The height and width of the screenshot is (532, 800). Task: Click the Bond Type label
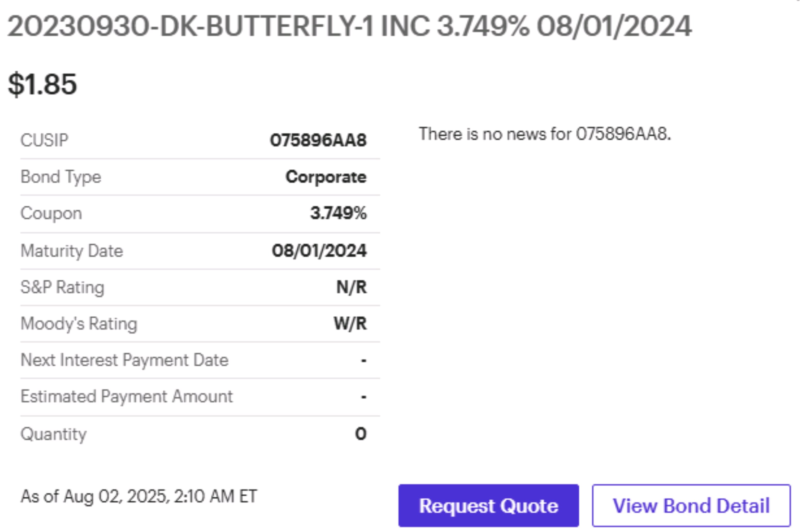(x=61, y=177)
